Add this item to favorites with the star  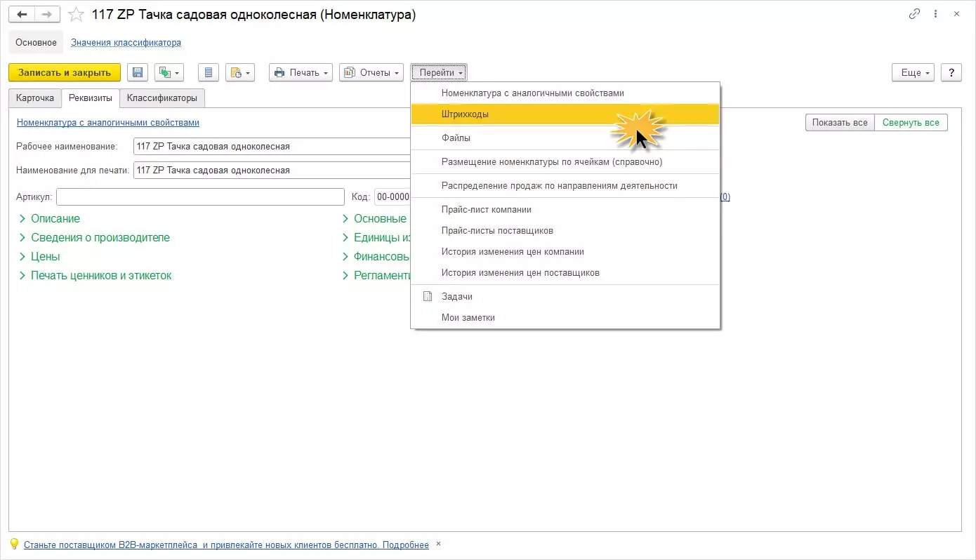[x=77, y=14]
